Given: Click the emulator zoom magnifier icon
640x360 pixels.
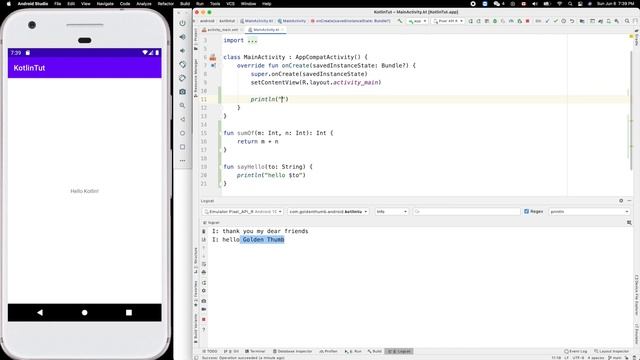Looking at the screenshot, I should tap(182, 106).
